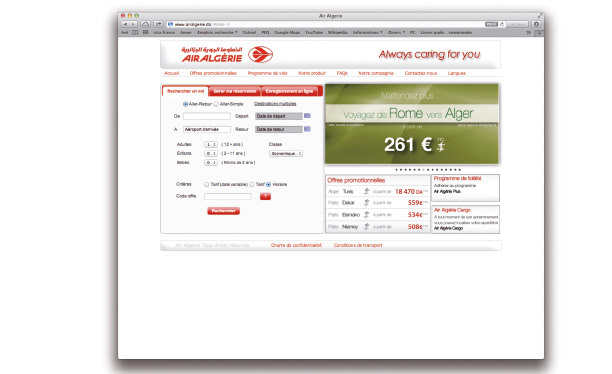Click the red Rechercher button
This screenshot has height=374, width=612.
click(x=224, y=211)
